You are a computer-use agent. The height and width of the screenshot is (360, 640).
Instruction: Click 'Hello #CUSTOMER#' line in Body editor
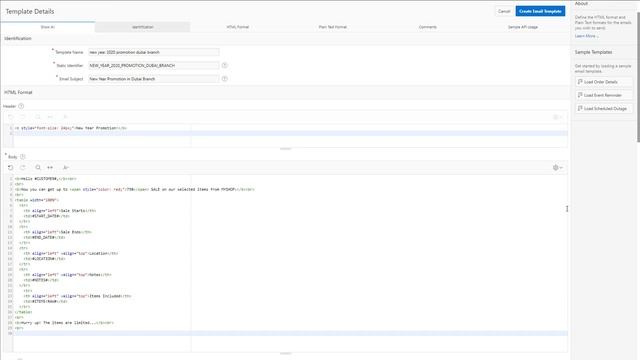click(46, 179)
